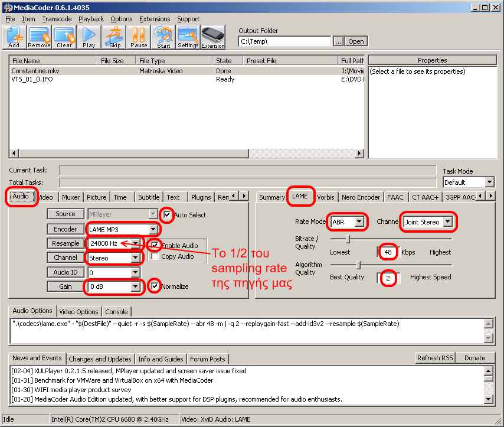Open the disabled Source dropdown showing MPlayer
Image resolution: width=504 pixels, height=427 pixels.
pyautogui.click(x=153, y=214)
